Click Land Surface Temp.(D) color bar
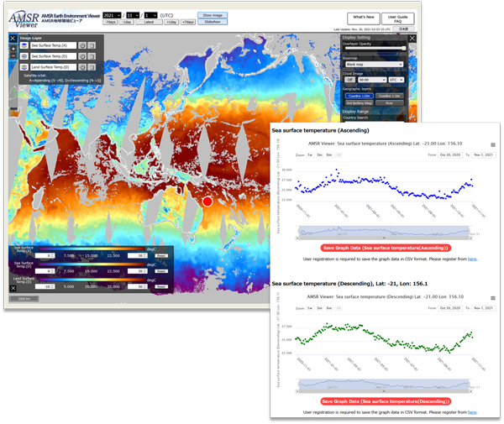Viewport: 504px width, 424px height. (92, 280)
